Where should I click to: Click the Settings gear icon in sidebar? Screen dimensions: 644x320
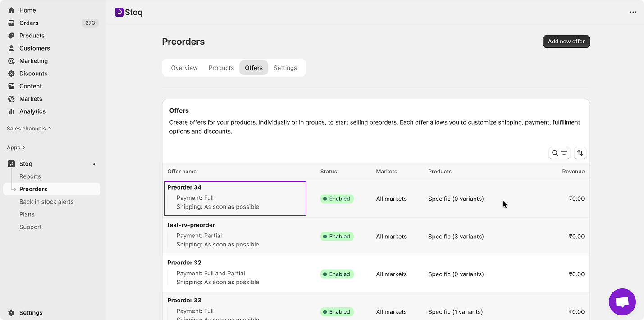[11, 313]
